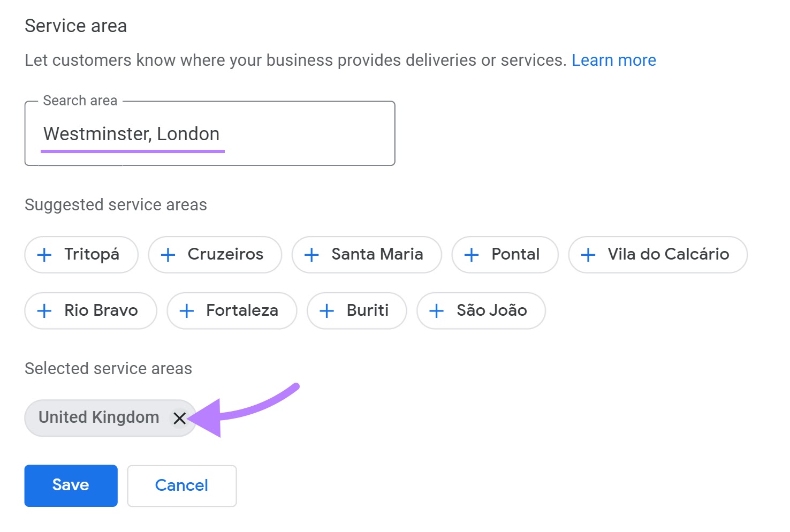Cancel the service area changes
Screen dimensions: 790x532
181,485
